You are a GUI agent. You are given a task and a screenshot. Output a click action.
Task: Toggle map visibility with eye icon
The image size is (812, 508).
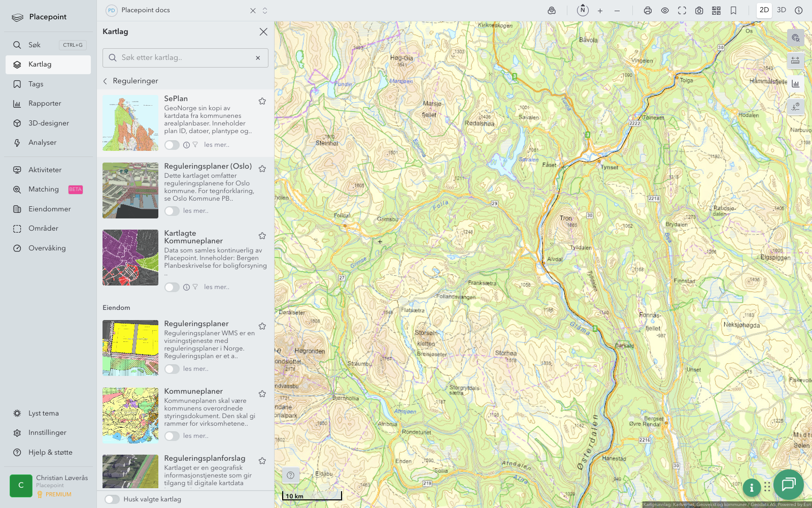665,11
